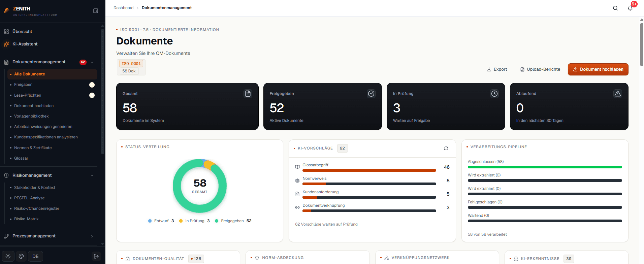Toggle the Lese-Pflichten indicator circle
The image size is (644, 264).
point(92,95)
